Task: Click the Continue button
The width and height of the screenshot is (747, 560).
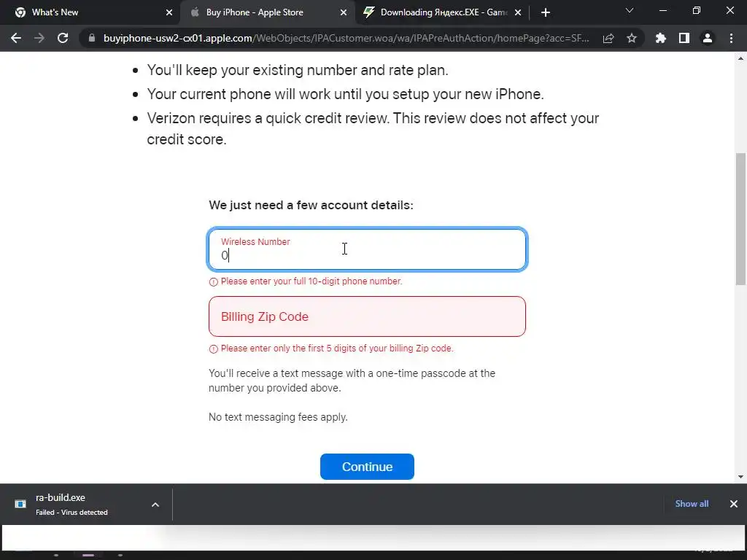Action: click(x=367, y=467)
